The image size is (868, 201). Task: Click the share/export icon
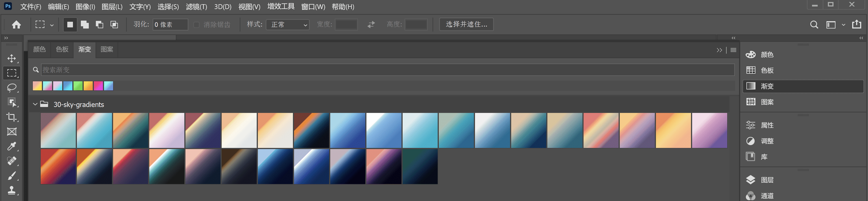tap(856, 24)
